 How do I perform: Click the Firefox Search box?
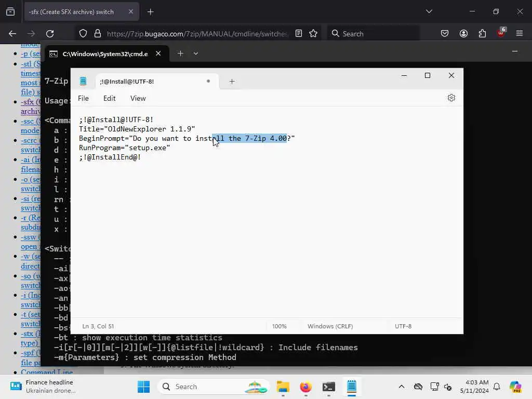tap(373, 34)
